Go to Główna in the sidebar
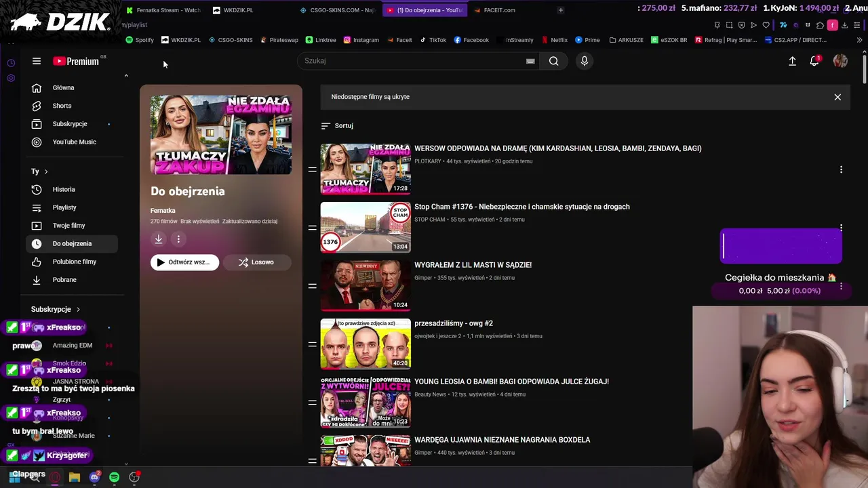This screenshot has height=488, width=868. tap(72, 87)
